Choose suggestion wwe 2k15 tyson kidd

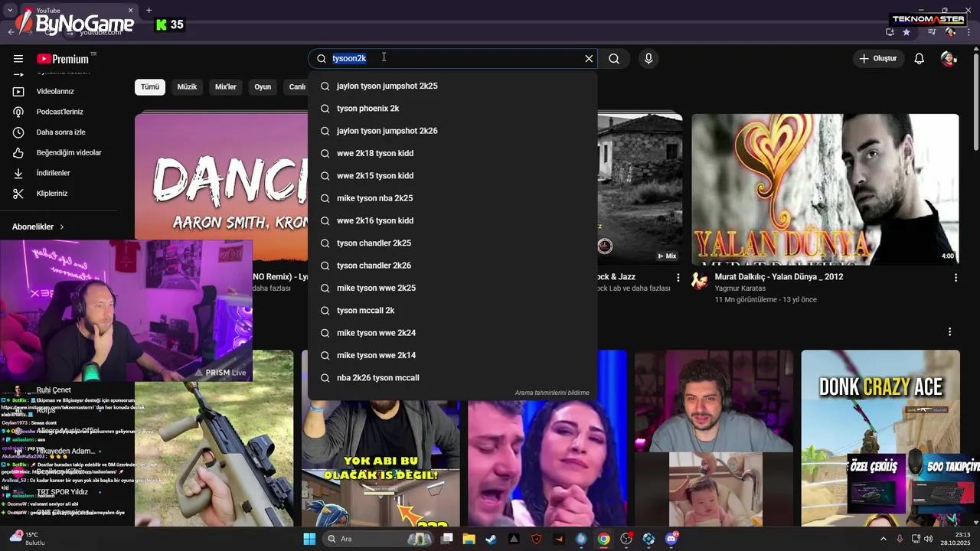click(452, 176)
